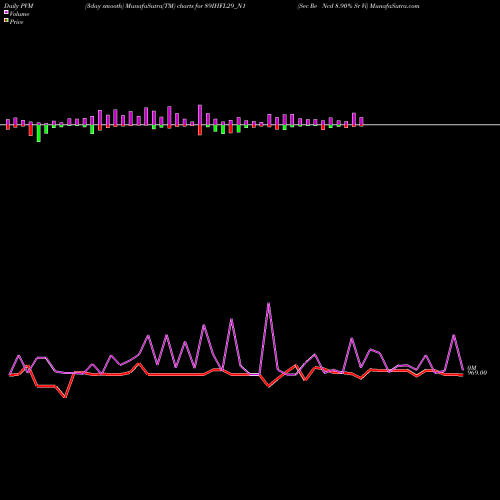
Task: Click the '969.09' price value label
Action: click(477, 373)
